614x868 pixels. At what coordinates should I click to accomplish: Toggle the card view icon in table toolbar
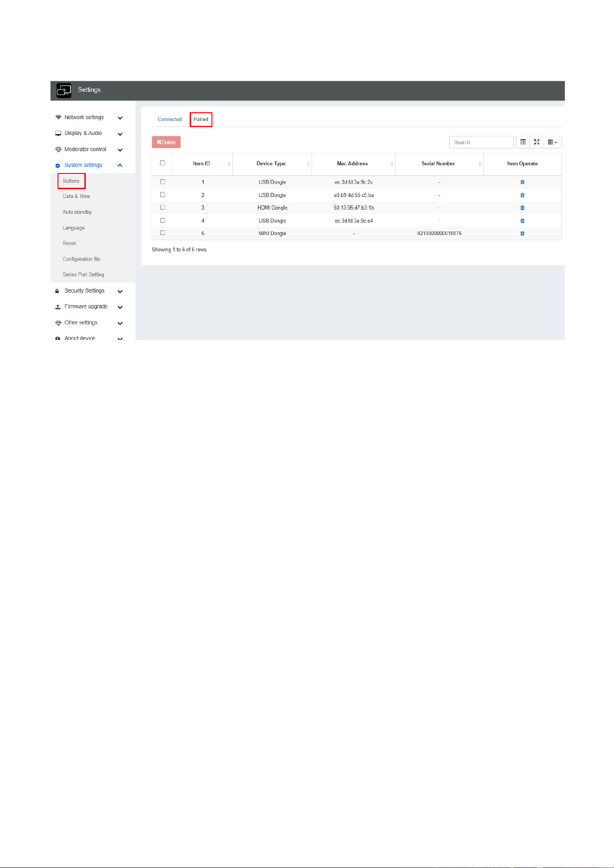(523, 142)
